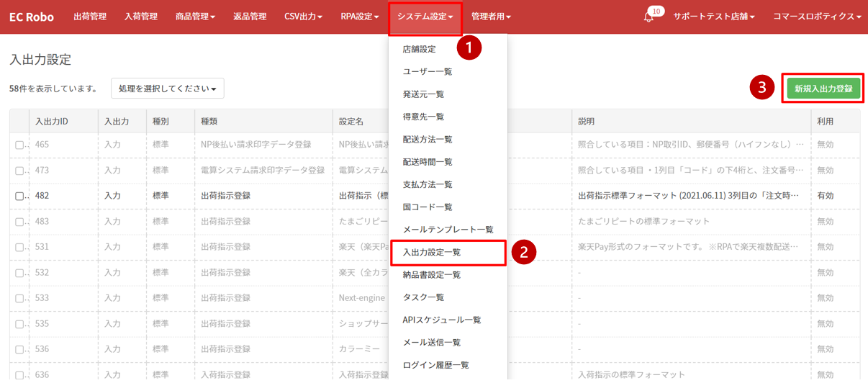This screenshot has height=383, width=868.
Task: Click 入荷指示登録 type in row 636
Action: click(x=226, y=375)
